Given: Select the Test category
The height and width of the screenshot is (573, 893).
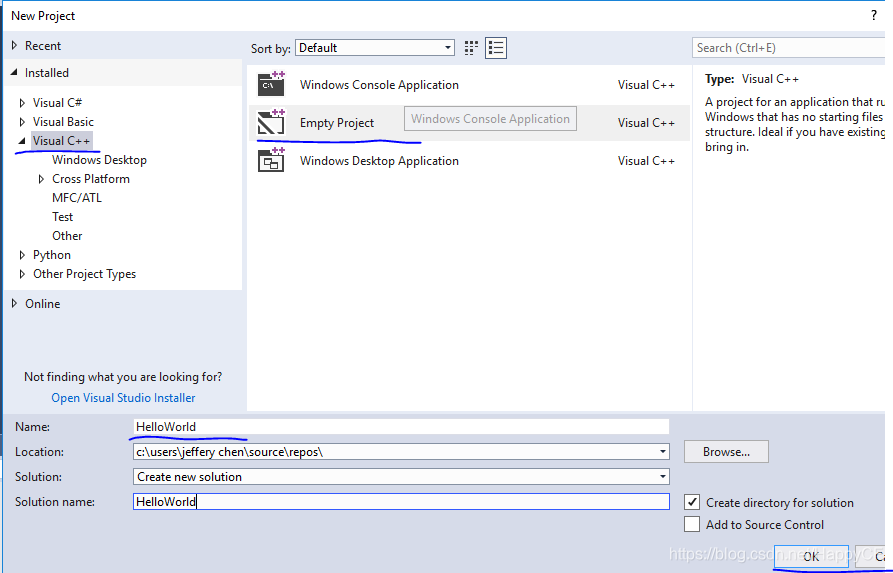Looking at the screenshot, I should click(63, 216).
